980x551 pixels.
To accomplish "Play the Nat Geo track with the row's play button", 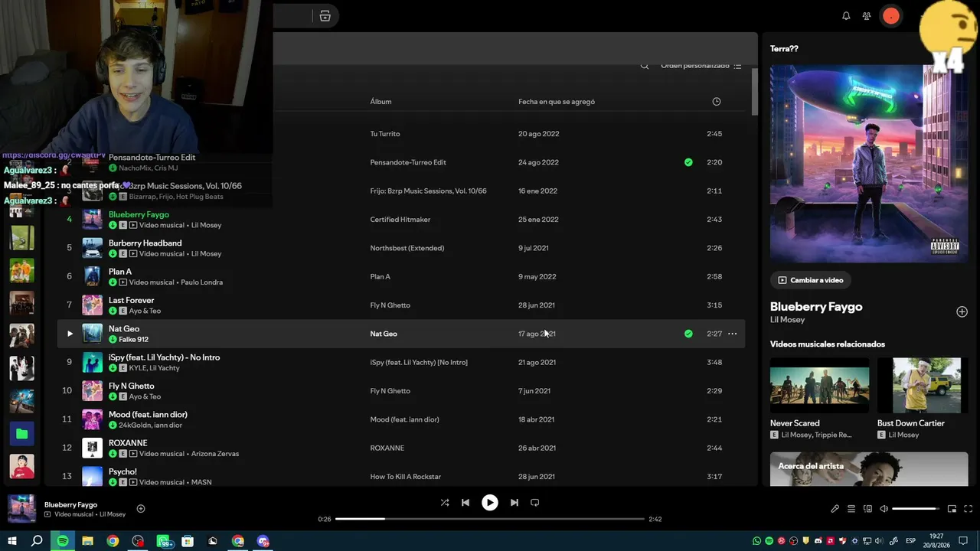I will (70, 334).
